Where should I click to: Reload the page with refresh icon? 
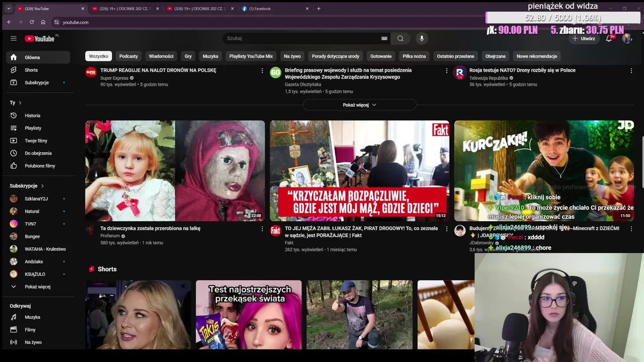point(32,22)
